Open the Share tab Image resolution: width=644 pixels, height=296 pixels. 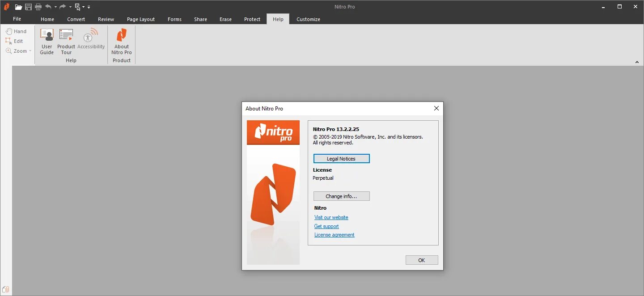click(200, 19)
